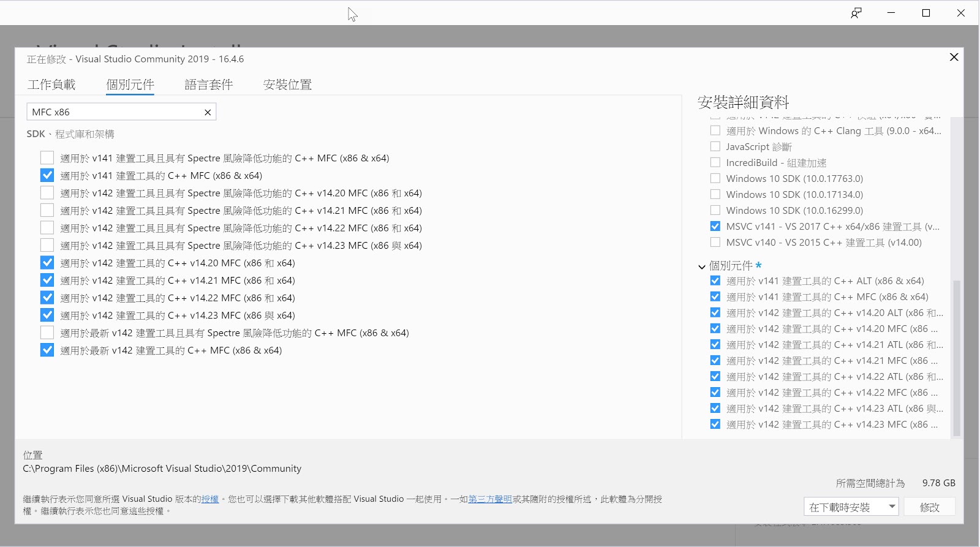Enable v142 Spectre C++ v14.21 MFC
This screenshot has width=980, height=547.
coord(47,210)
